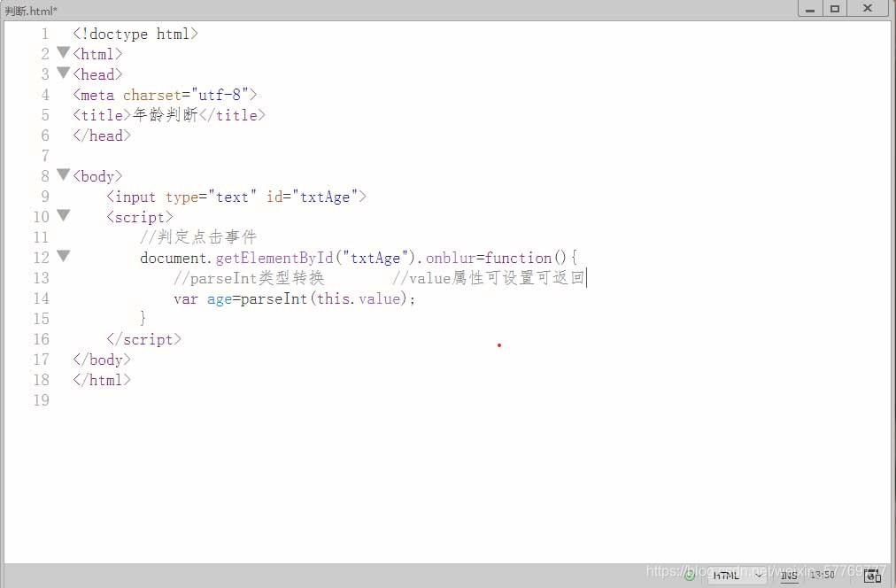Click getElementById in line 12
Viewport: 896px width, 588px height.
(274, 259)
